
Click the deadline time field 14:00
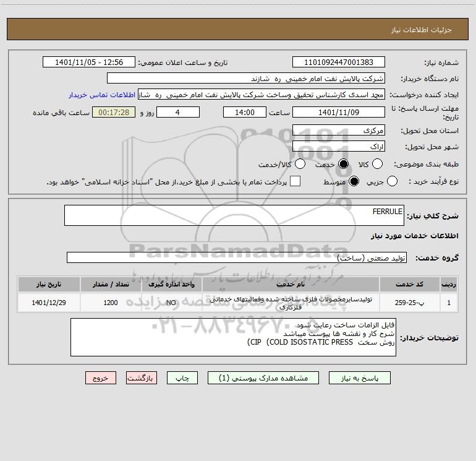click(x=245, y=112)
